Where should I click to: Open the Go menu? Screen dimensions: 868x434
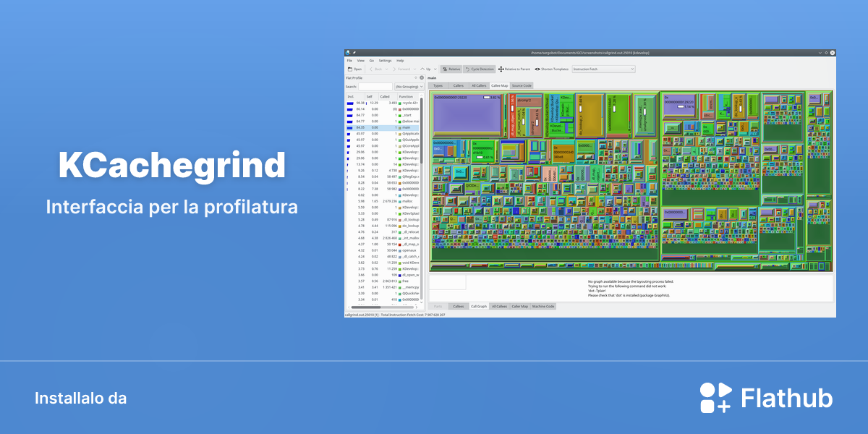(x=372, y=61)
